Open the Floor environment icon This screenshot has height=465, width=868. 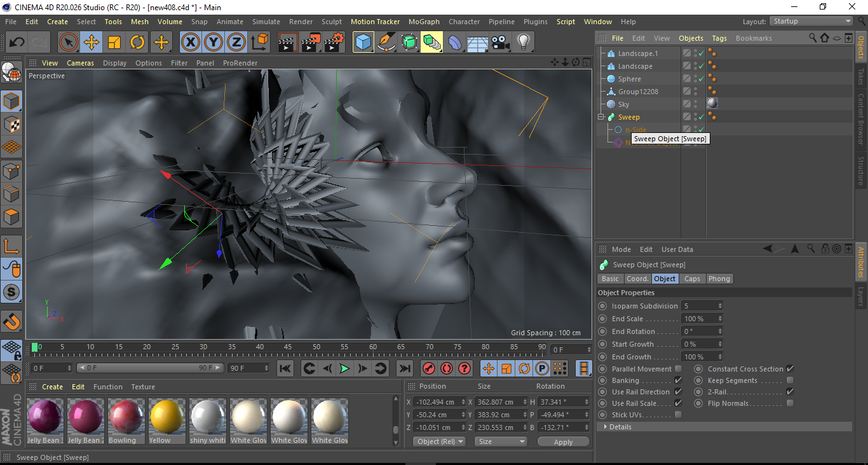[477, 43]
